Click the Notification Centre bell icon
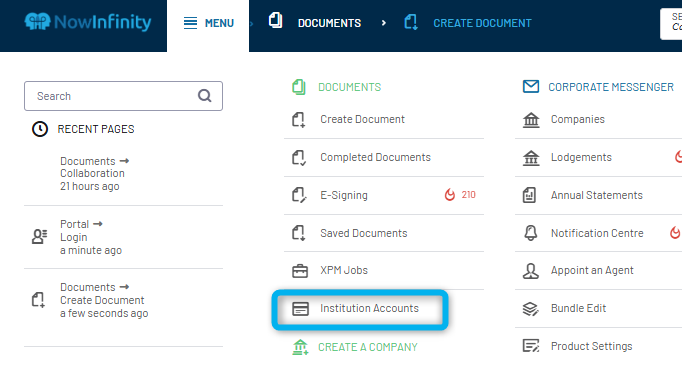The image size is (682, 368). pyautogui.click(x=530, y=233)
